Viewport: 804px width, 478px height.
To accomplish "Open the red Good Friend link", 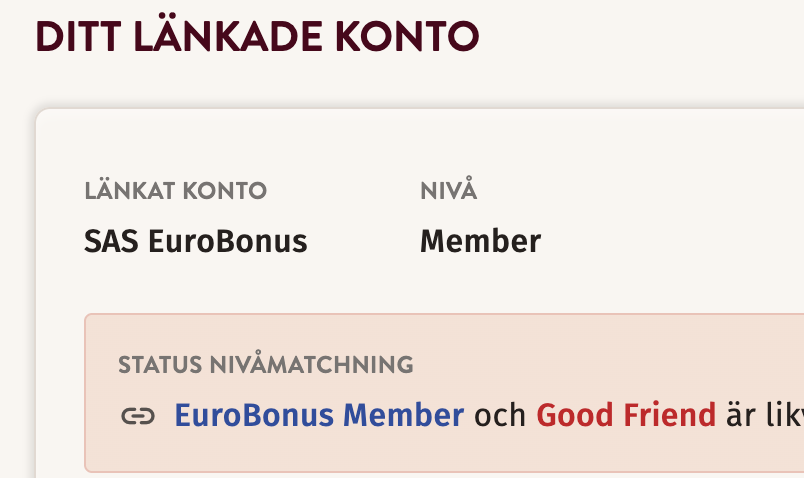I will pyautogui.click(x=626, y=415).
